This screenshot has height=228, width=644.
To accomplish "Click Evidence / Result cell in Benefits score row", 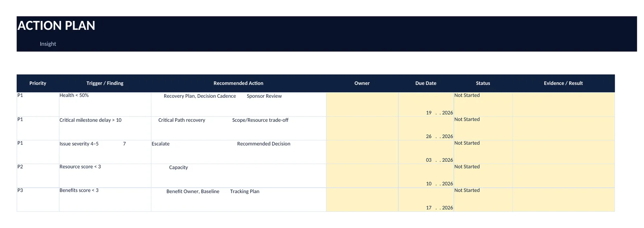I will pyautogui.click(x=563, y=199).
